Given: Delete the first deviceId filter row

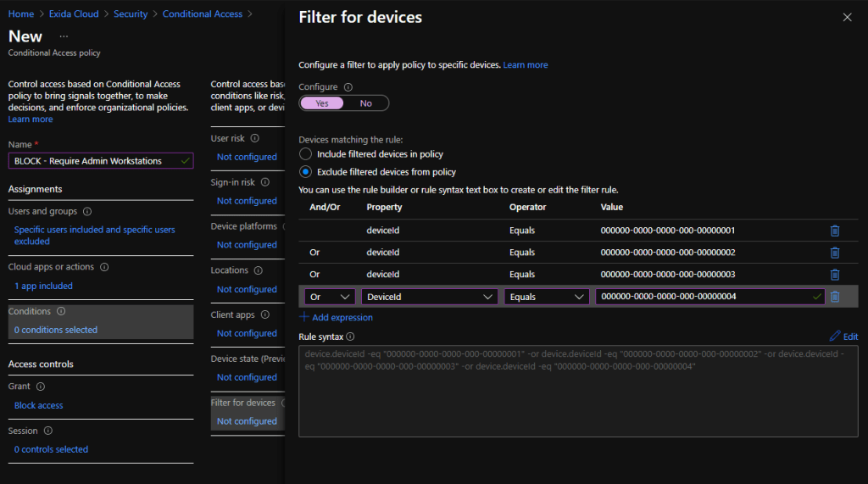Looking at the screenshot, I should click(834, 231).
